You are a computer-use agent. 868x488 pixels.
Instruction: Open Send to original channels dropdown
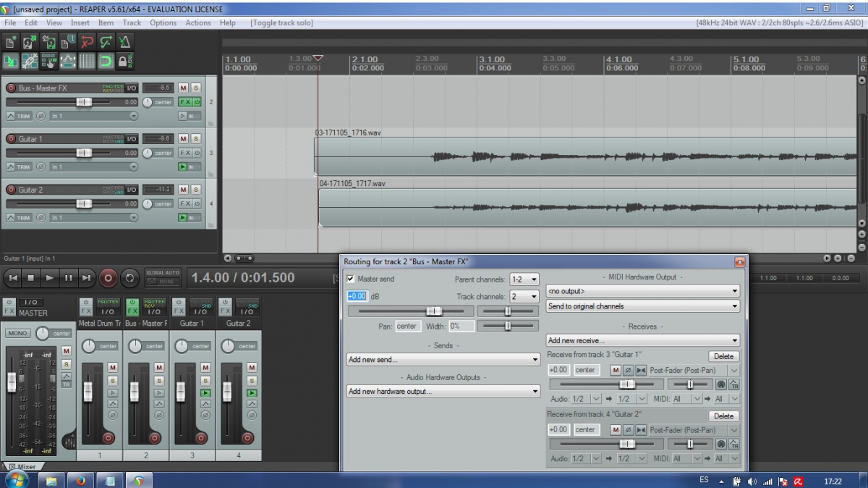pos(642,306)
